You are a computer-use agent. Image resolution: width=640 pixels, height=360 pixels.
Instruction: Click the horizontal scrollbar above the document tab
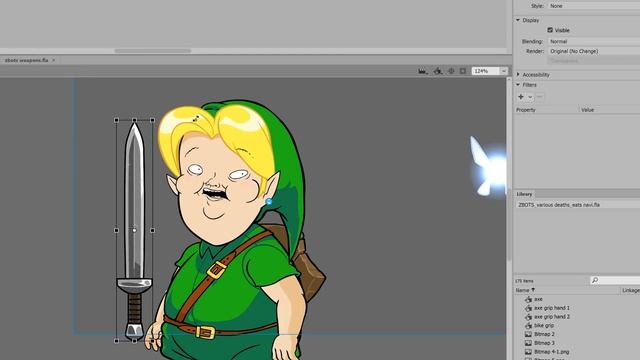[x=153, y=51]
